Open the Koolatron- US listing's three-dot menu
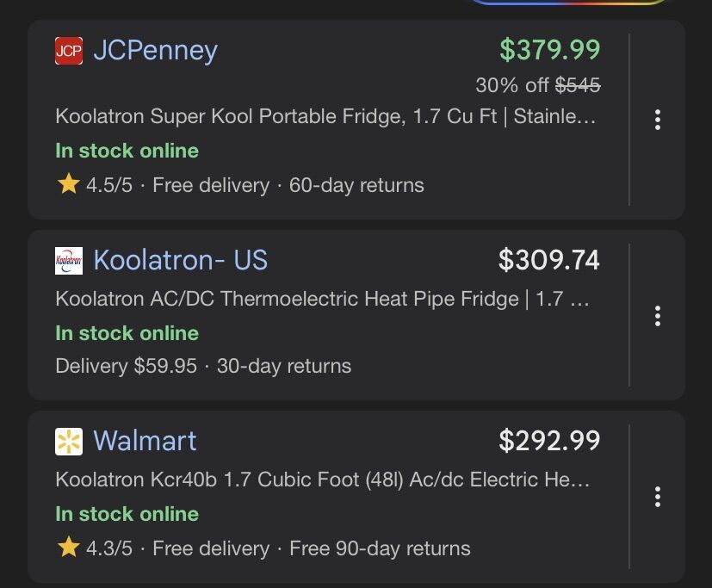Screen dimensions: 712x588 [658, 316]
